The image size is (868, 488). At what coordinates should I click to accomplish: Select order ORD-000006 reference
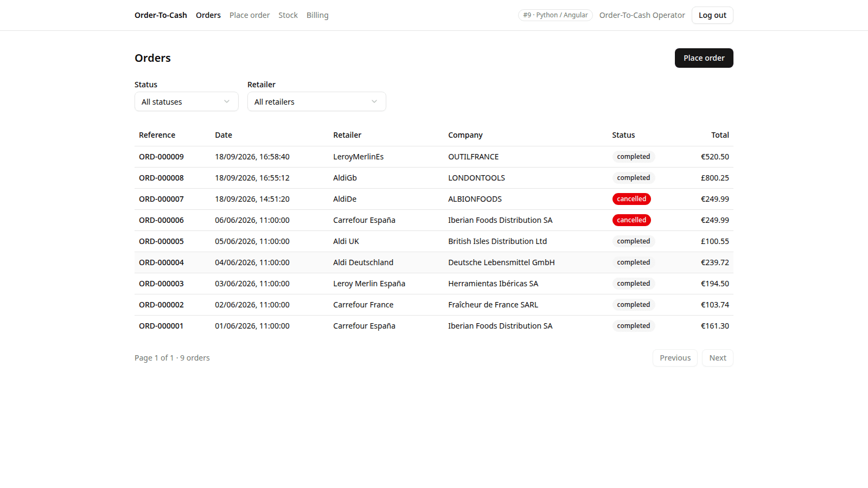(x=161, y=220)
